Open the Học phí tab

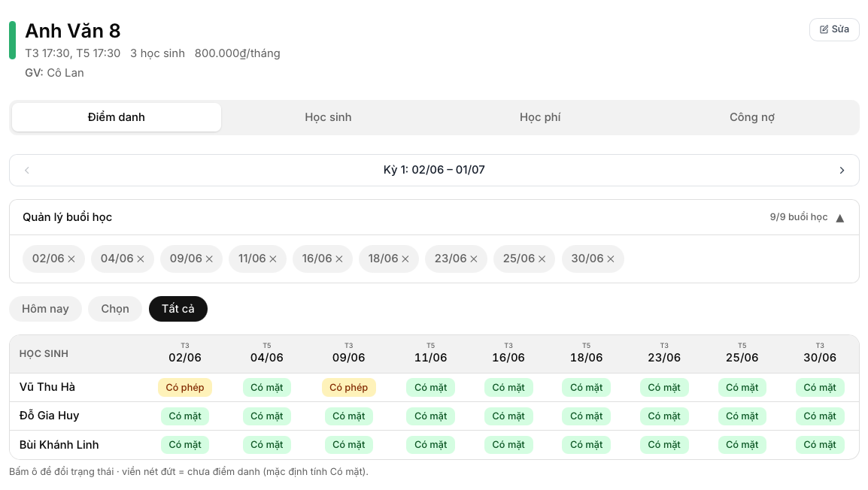coord(540,117)
